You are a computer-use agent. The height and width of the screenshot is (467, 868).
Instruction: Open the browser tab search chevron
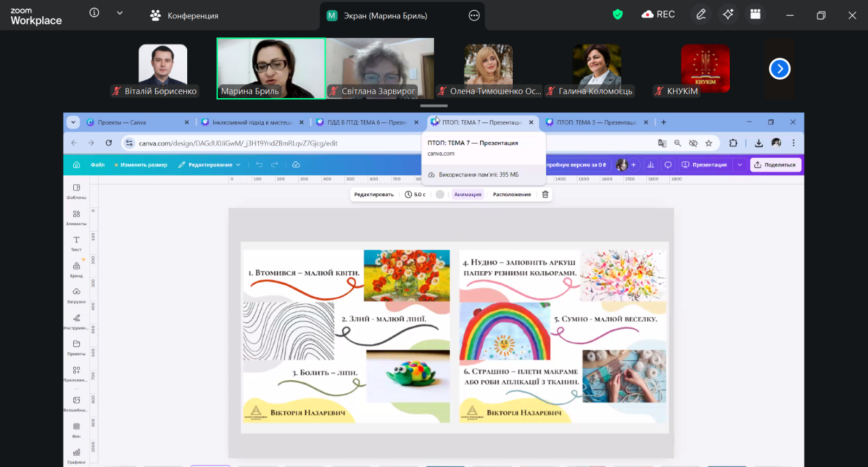73,123
